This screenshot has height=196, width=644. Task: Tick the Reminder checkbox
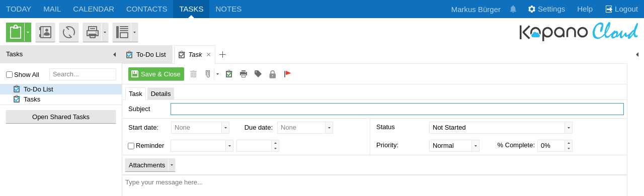click(131, 146)
